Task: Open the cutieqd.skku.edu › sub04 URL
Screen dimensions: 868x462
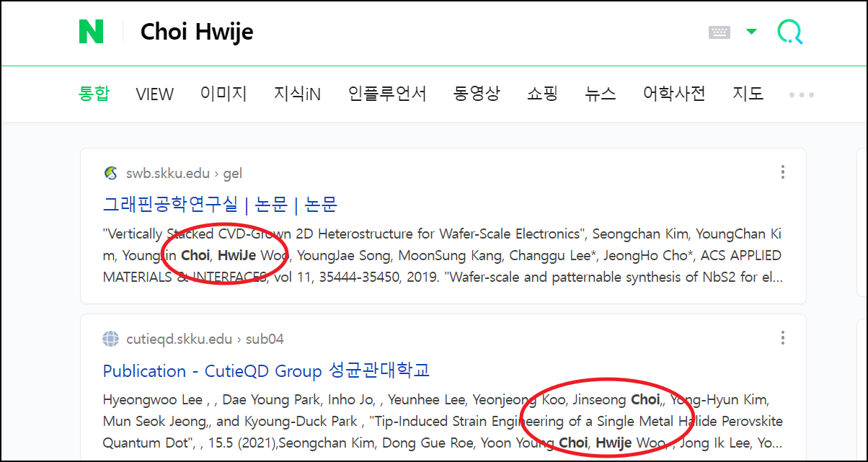Action: [205, 339]
